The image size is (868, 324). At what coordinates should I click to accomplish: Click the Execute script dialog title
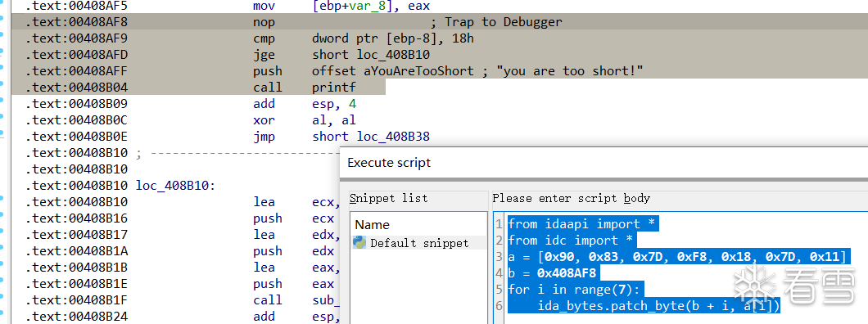tap(389, 163)
